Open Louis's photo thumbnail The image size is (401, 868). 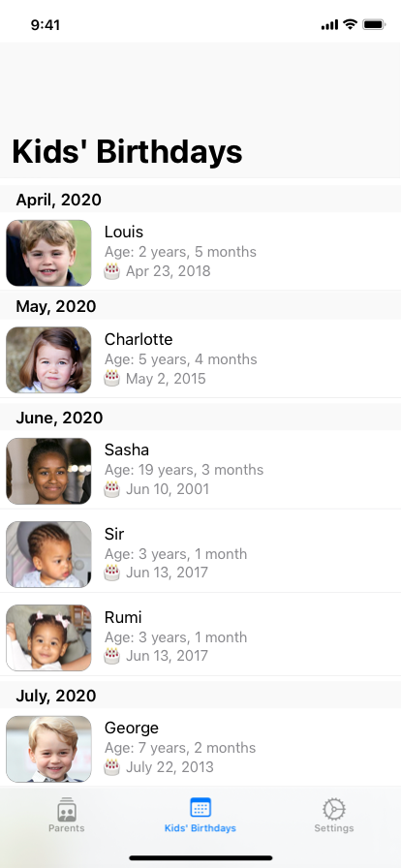click(x=48, y=253)
